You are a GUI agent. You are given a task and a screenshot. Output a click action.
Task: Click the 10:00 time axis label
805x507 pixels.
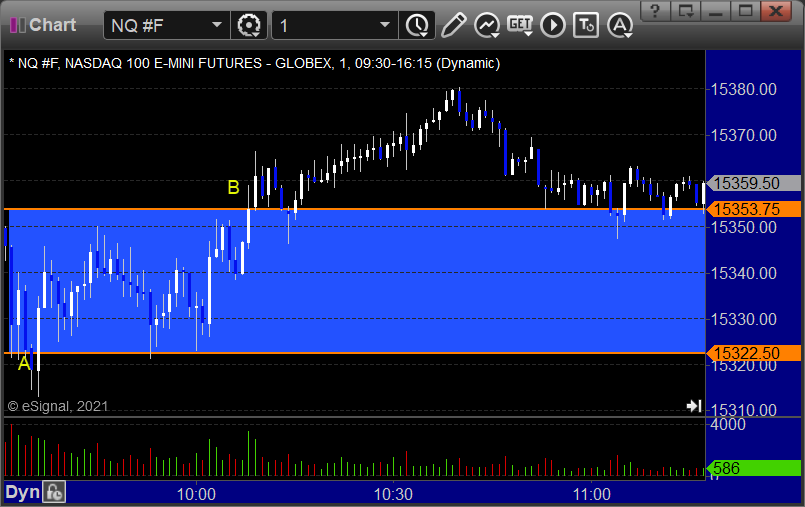pos(196,494)
